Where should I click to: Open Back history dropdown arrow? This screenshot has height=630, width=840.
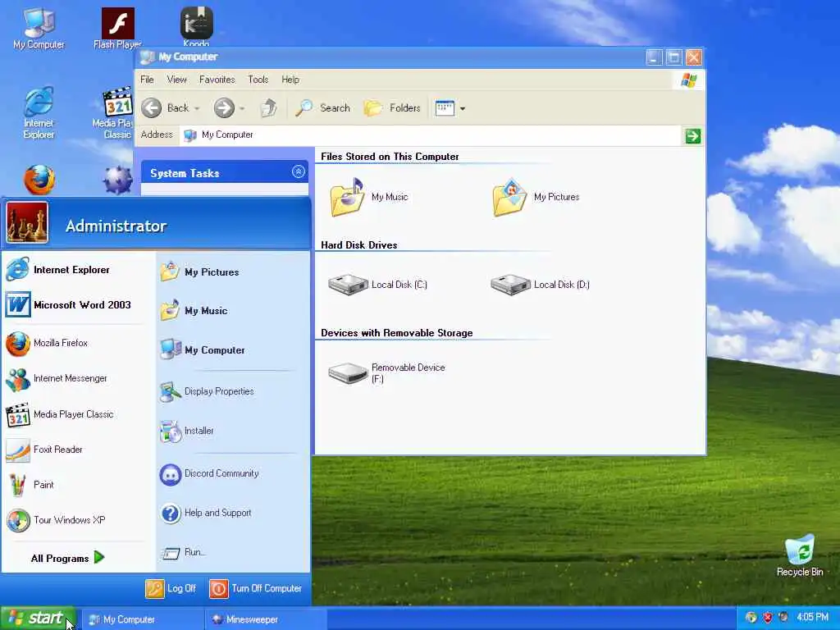197,109
